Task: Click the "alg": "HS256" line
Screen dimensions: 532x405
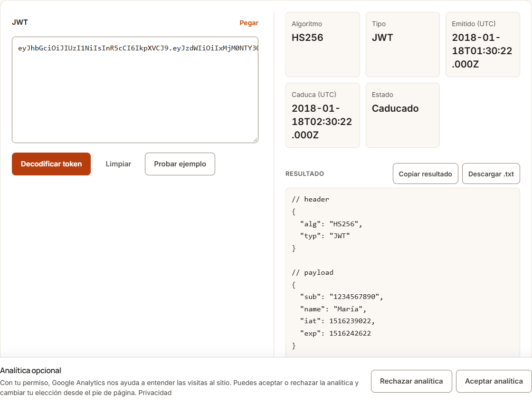Action: pos(331,224)
